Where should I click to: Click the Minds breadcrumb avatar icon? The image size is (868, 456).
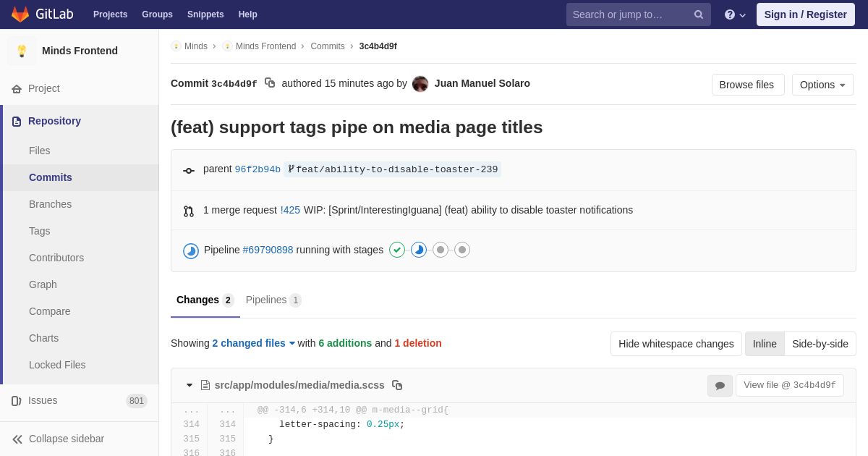176,46
